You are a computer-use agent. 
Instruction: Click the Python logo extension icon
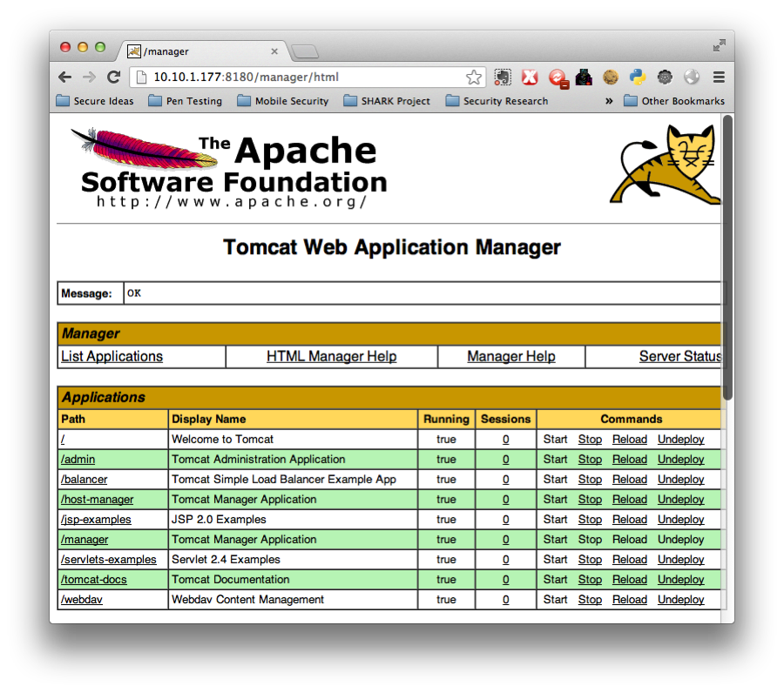point(638,77)
